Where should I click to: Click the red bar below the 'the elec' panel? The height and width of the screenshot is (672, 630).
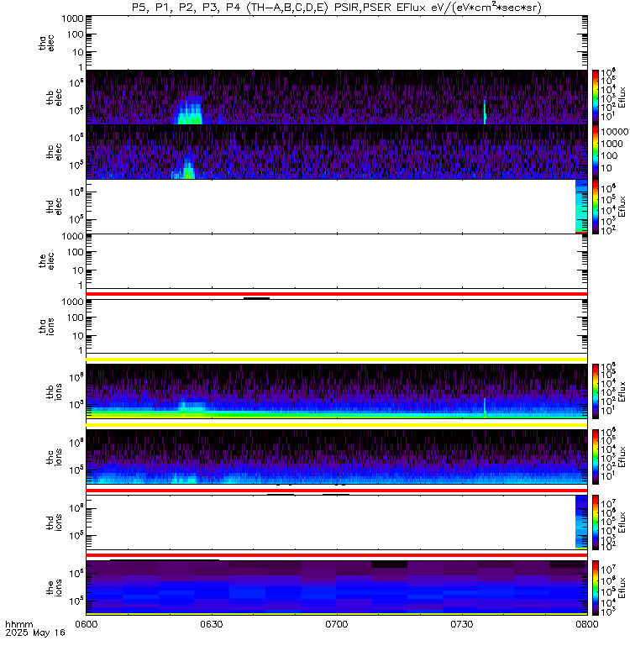click(337, 294)
